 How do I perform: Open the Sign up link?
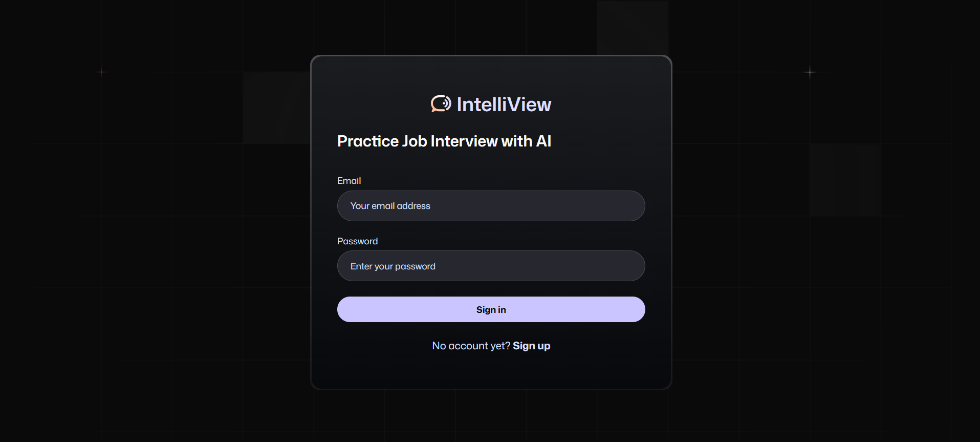tap(531, 346)
